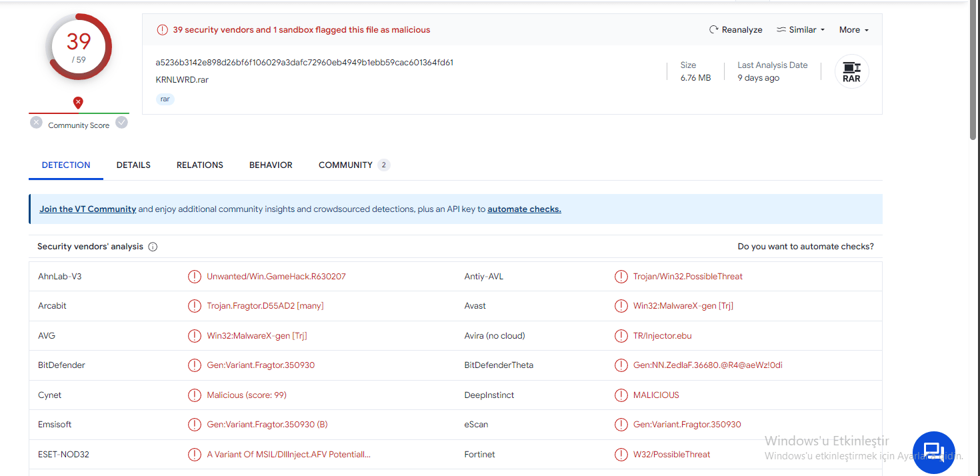Click A Variant Of MSIL/DllInject.AFV result
This screenshot has width=980, height=476.
coord(289,455)
